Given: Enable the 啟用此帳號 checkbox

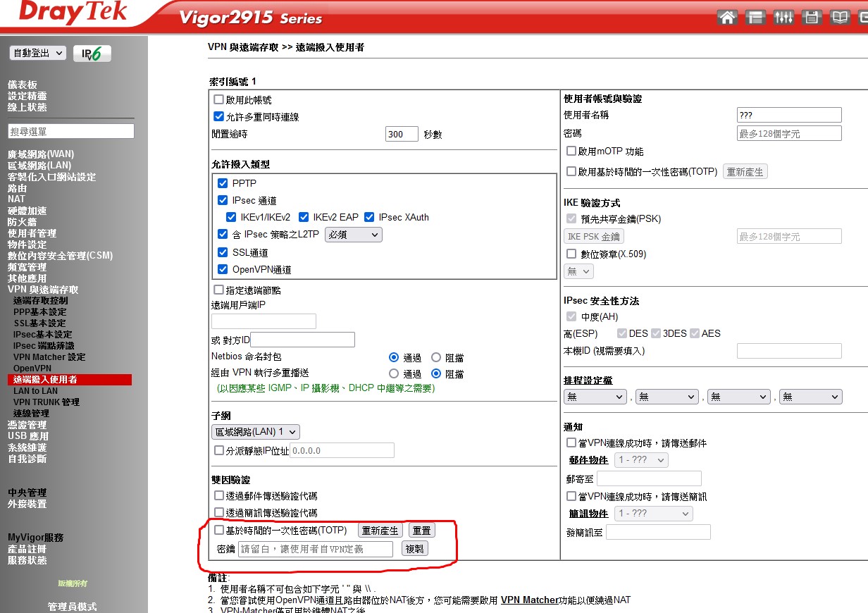Looking at the screenshot, I should pyautogui.click(x=218, y=100).
